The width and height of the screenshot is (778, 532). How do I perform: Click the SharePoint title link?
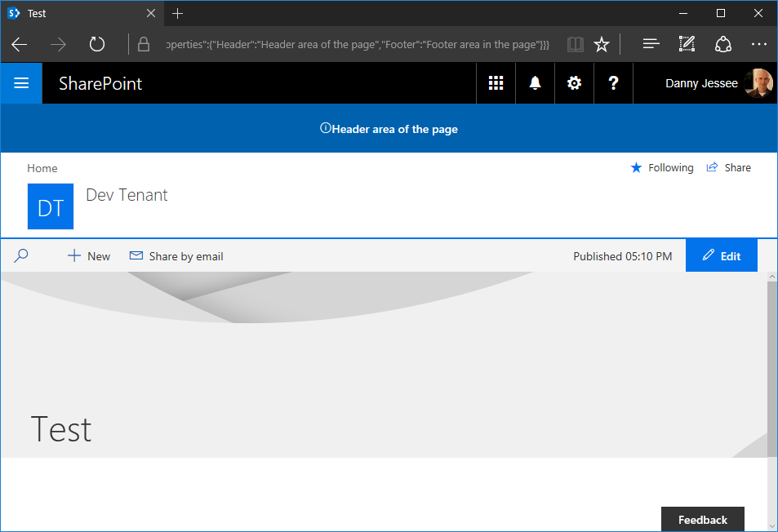[100, 84]
